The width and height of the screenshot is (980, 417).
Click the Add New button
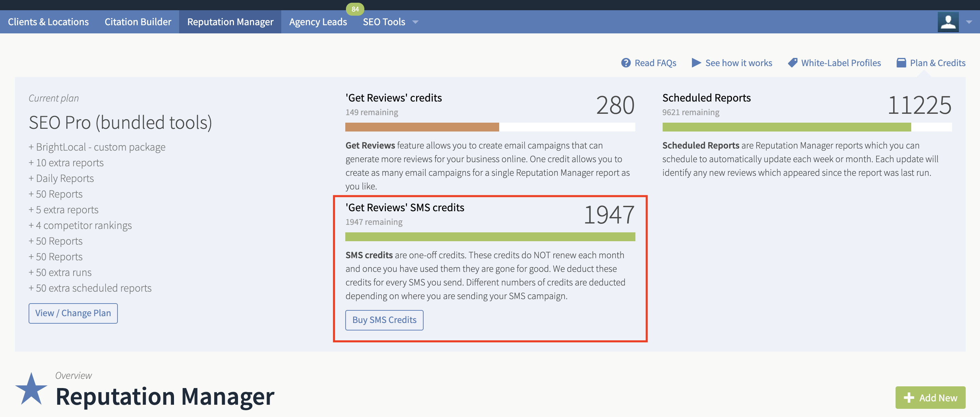click(930, 398)
